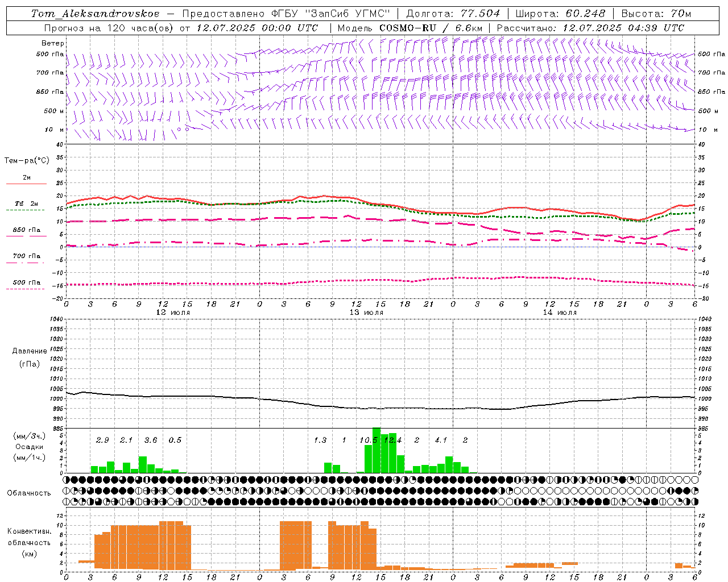Click the precipitation value 2.1
This screenshot has width=728, height=582.
(x=126, y=440)
